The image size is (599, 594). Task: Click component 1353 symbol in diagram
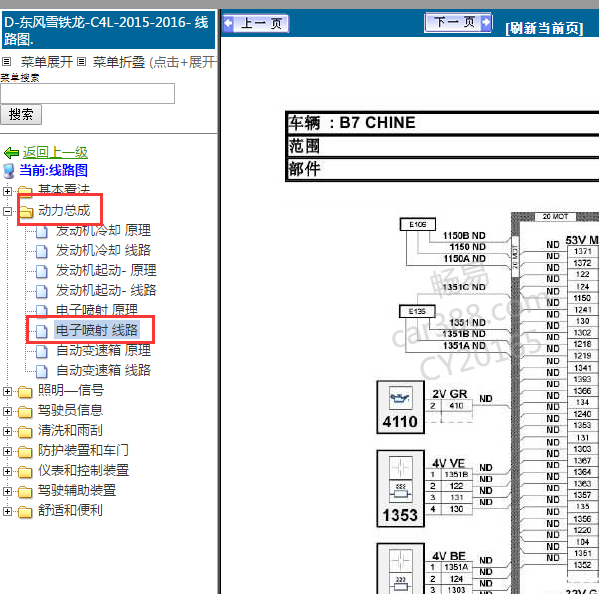click(400, 489)
